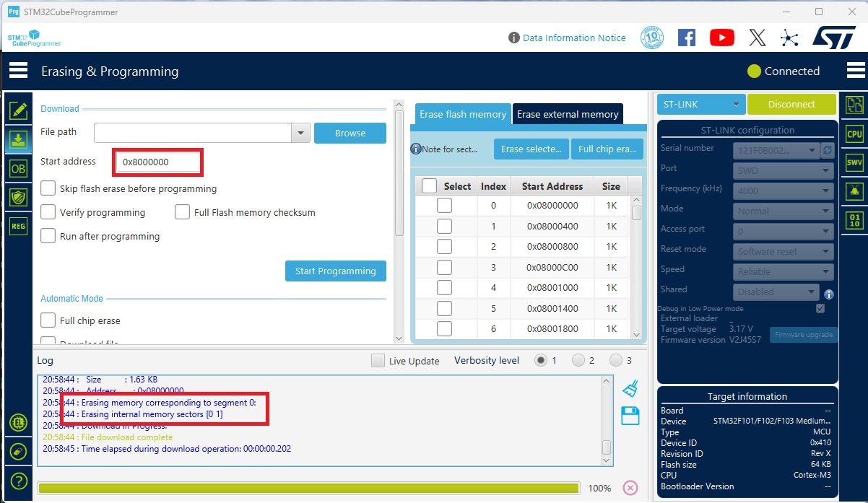The image size is (868, 503).
Task: Open the topmost right sidebar board icon
Action: (854, 105)
